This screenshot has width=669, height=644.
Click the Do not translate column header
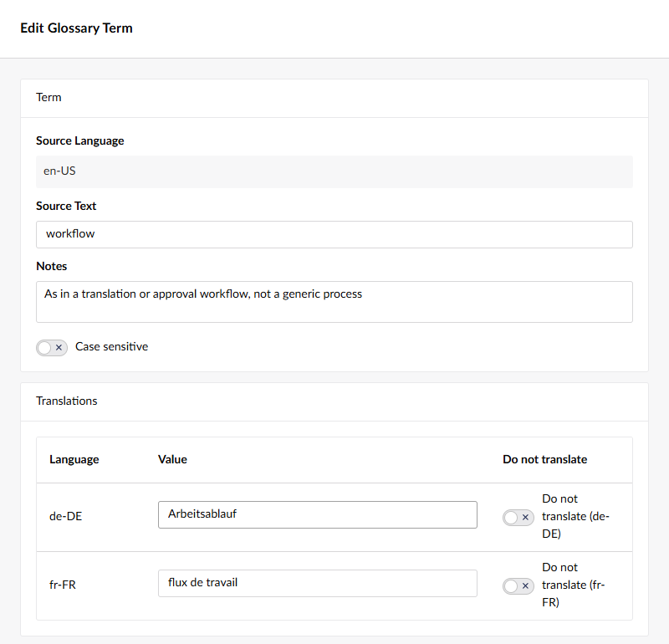[x=545, y=459]
